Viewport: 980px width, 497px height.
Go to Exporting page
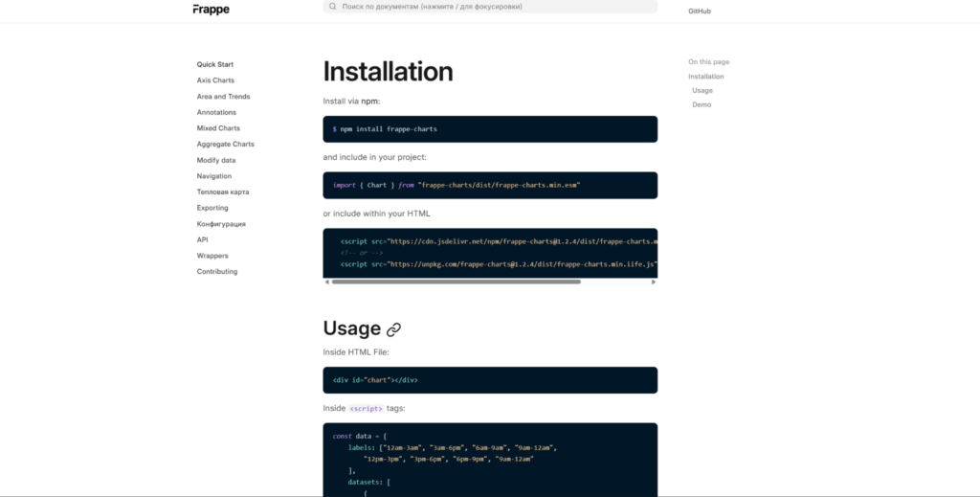[212, 208]
